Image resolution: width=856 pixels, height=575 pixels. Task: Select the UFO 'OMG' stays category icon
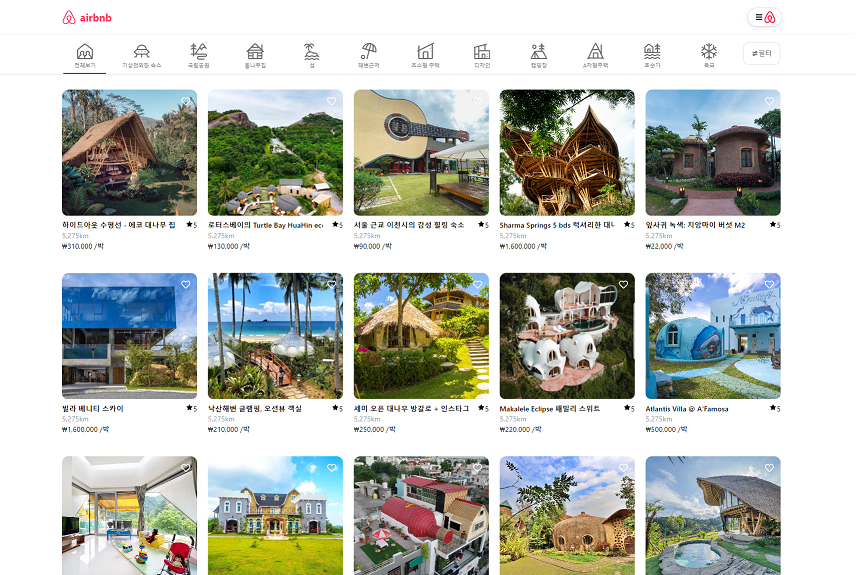coord(141,51)
